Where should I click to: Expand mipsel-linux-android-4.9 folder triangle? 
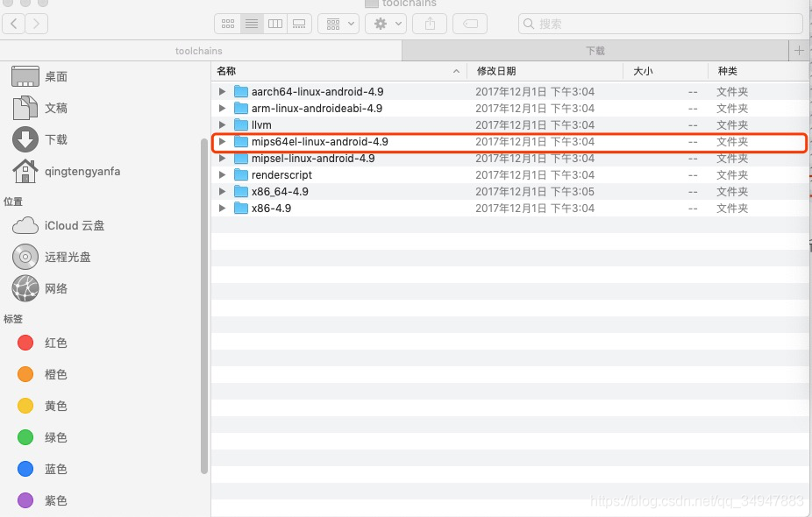click(x=222, y=159)
